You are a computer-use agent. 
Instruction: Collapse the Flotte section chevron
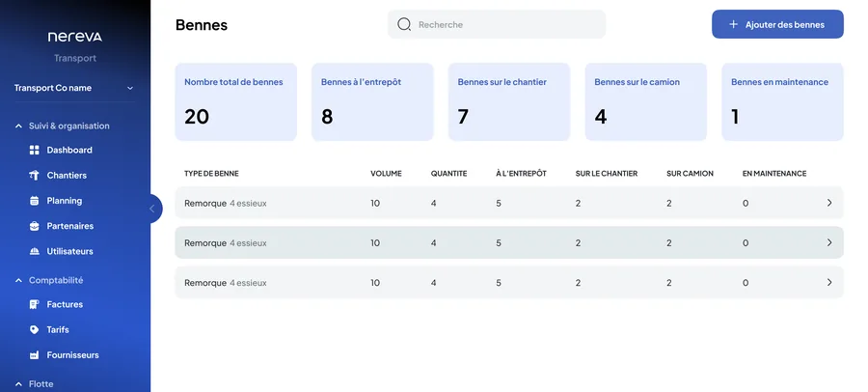[18, 384]
